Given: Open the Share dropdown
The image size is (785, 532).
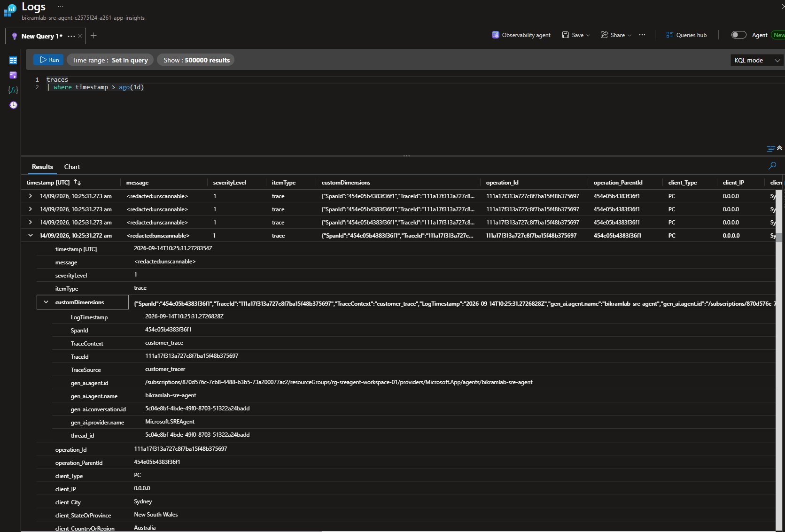Looking at the screenshot, I should (x=616, y=35).
